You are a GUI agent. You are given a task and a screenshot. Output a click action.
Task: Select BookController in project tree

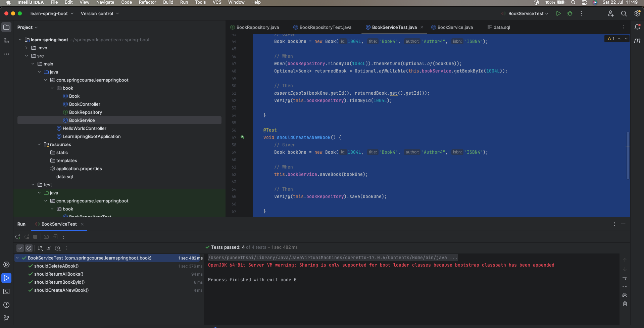coord(85,104)
